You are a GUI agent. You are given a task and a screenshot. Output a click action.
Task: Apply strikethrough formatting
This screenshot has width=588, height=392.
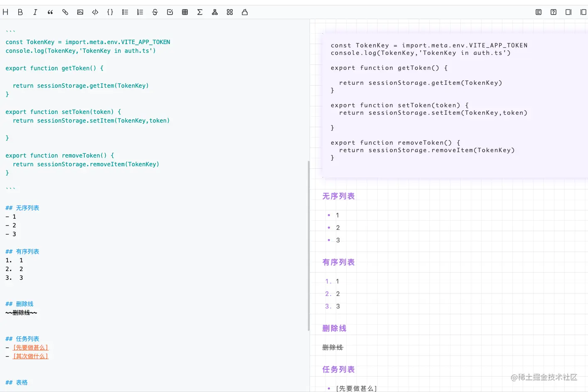[155, 12]
